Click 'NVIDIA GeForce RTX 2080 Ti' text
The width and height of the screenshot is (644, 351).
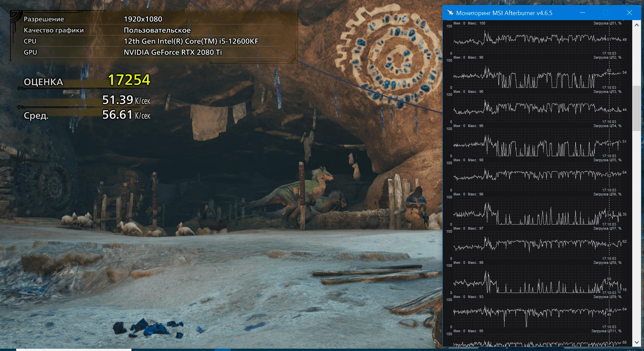173,52
